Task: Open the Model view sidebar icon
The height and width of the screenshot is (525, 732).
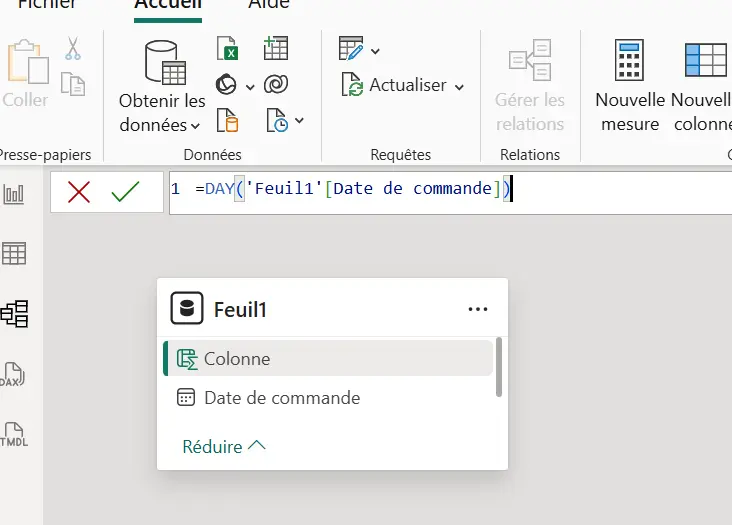Action: tap(14, 314)
